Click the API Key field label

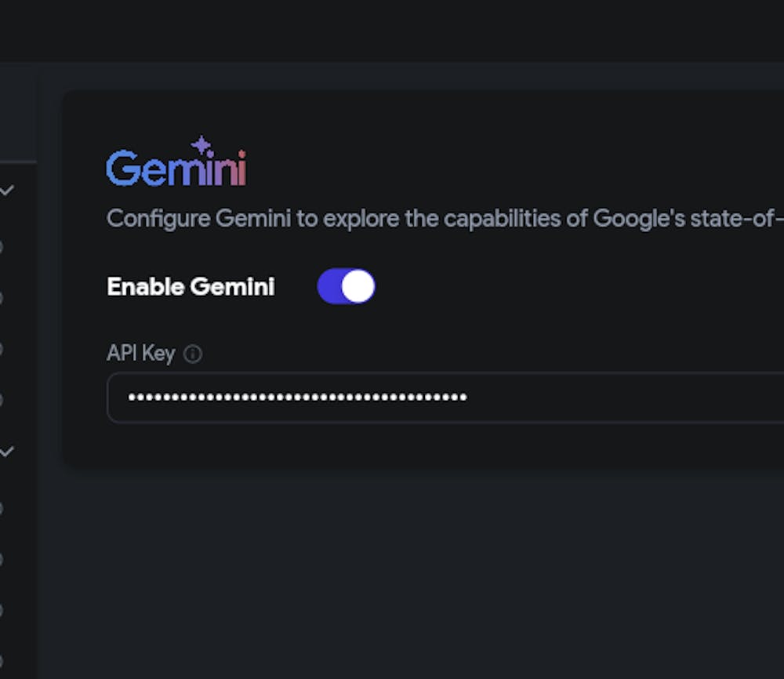click(x=140, y=354)
